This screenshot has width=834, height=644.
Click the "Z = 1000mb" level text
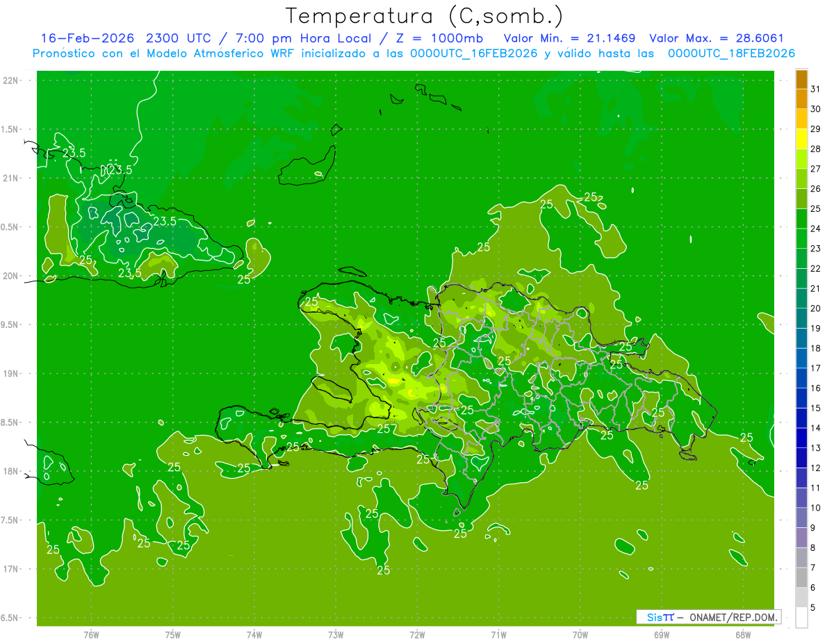pos(439,38)
